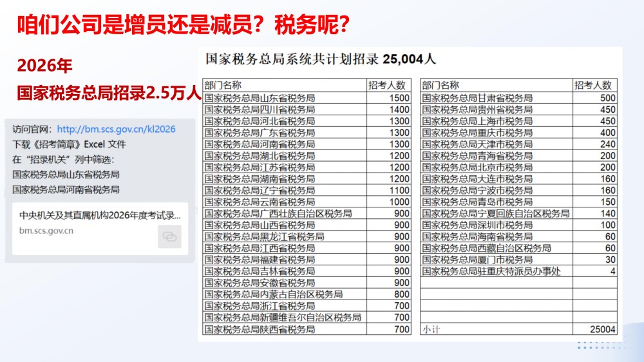Select the 800 cell for 内蒙古
Screen dimensions: 644x362
click(389, 294)
